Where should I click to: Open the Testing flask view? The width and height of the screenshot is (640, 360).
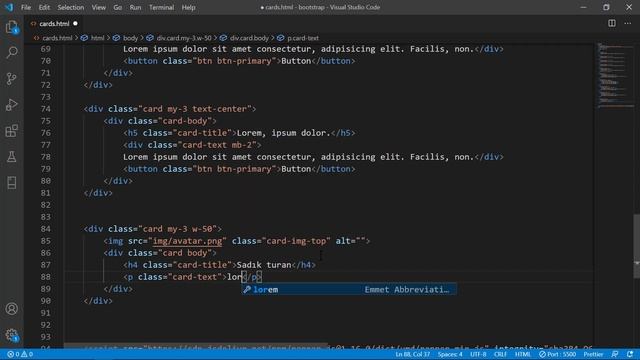[x=12, y=157]
